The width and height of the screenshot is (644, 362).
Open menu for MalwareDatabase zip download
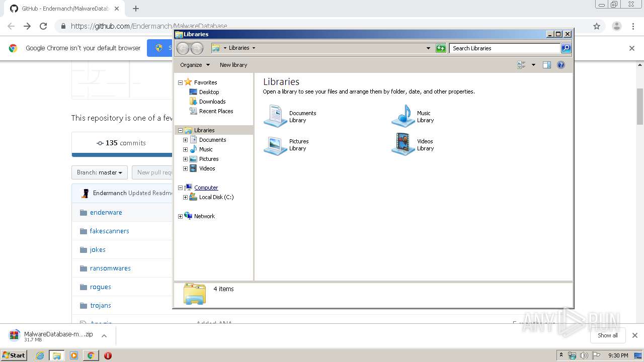click(104, 336)
